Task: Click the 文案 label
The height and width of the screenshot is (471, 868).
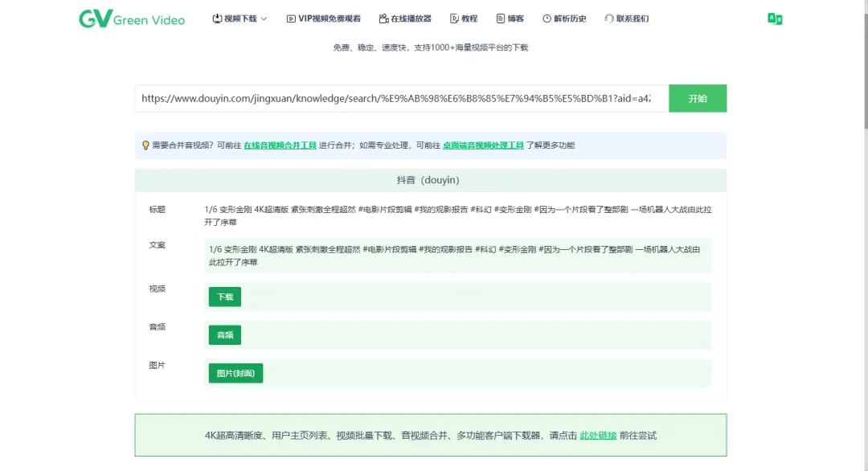Action: [x=158, y=244]
